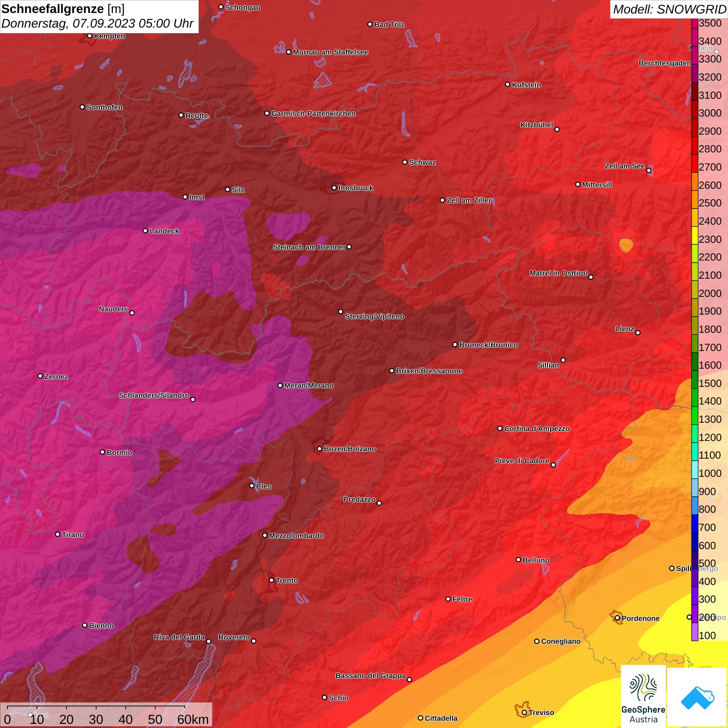This screenshot has height=728, width=728.
Task: Click the 2700 value in the legend
Action: 710,167
